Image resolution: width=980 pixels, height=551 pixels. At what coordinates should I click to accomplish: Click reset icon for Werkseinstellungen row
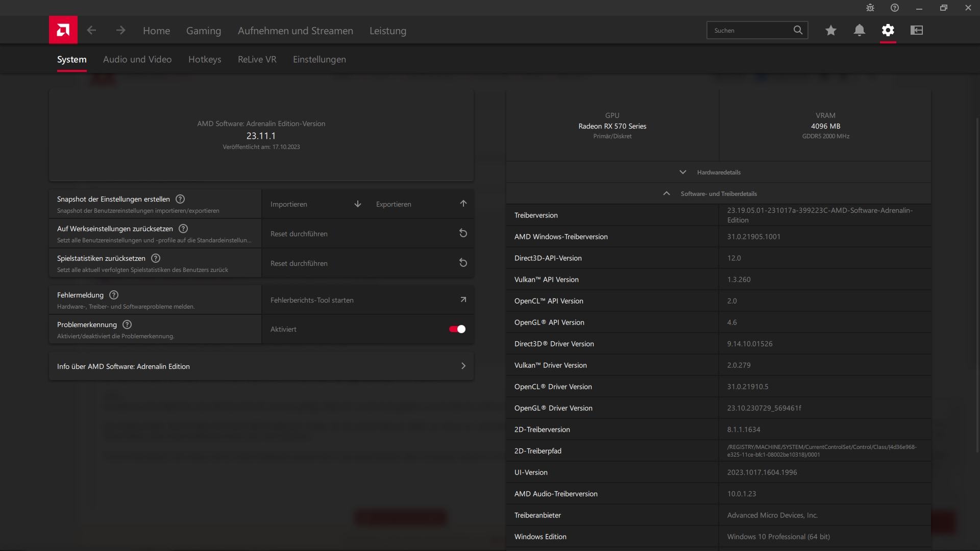click(x=463, y=233)
